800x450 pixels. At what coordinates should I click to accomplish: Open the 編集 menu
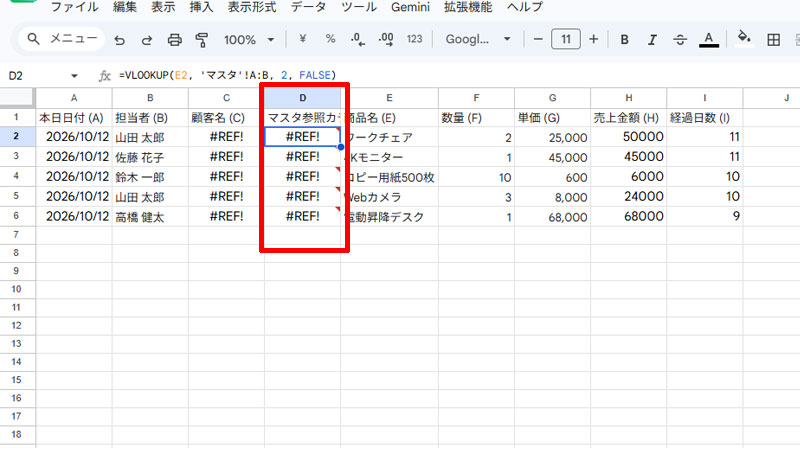point(125,7)
